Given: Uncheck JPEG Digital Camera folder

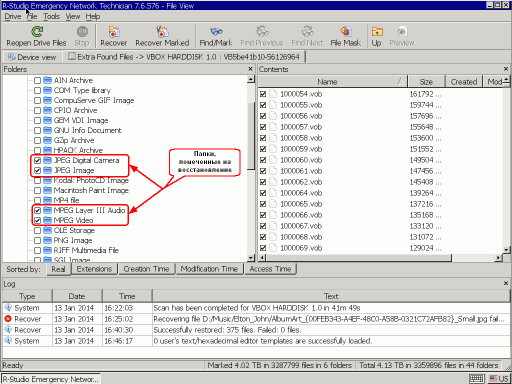Looking at the screenshot, I should pyautogui.click(x=37, y=160).
